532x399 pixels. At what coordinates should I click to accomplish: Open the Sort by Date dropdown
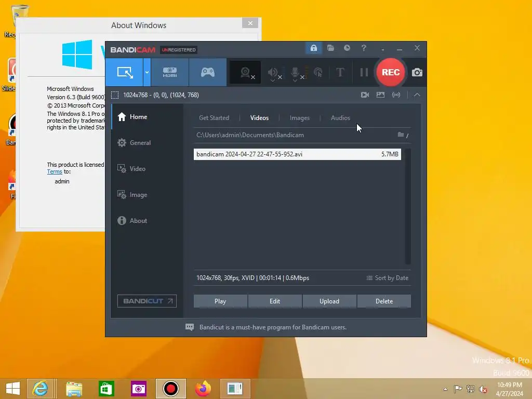tap(388, 278)
